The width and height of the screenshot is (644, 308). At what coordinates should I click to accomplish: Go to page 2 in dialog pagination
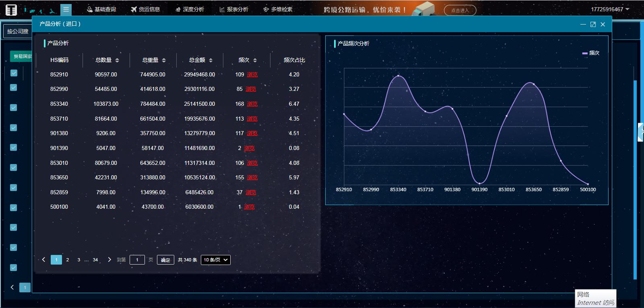68,260
